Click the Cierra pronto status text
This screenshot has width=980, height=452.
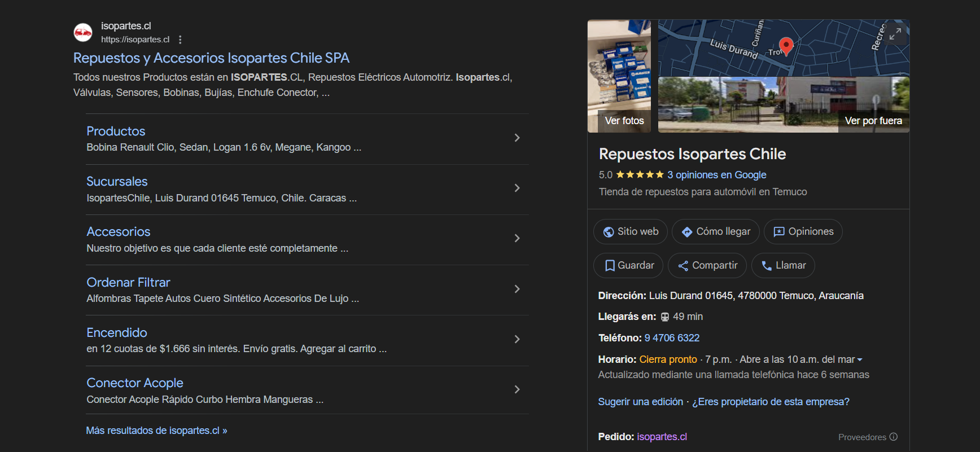(x=668, y=359)
